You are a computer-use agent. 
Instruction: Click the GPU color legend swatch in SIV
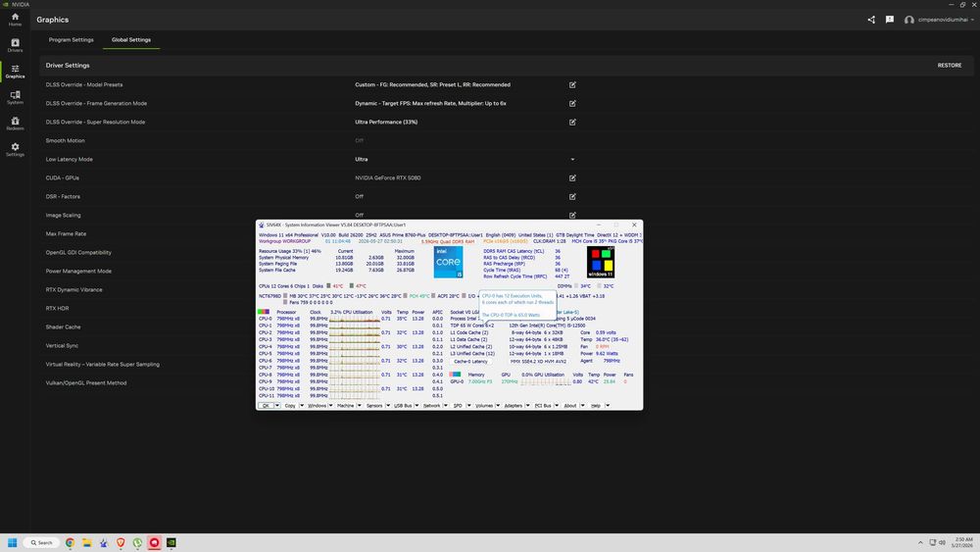pyautogui.click(x=455, y=375)
